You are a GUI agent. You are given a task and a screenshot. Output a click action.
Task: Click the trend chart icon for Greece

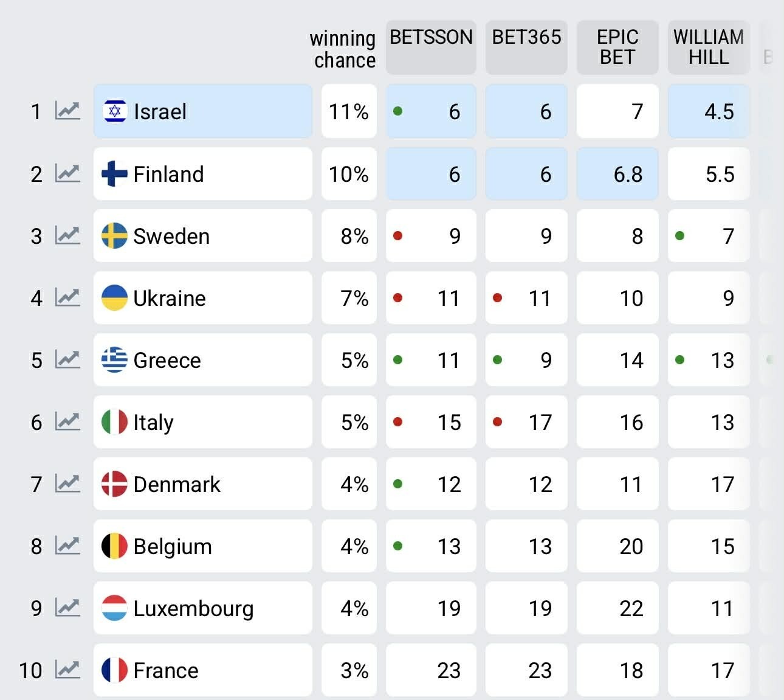pos(67,360)
